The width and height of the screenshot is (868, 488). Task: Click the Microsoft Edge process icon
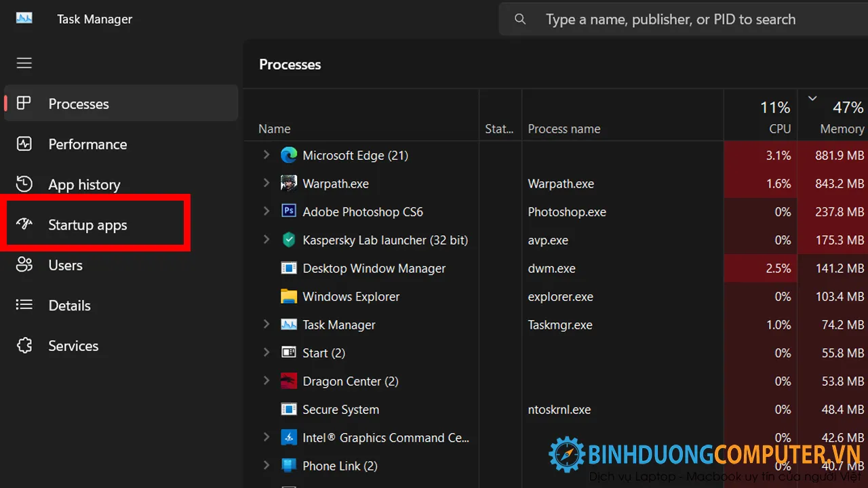289,155
